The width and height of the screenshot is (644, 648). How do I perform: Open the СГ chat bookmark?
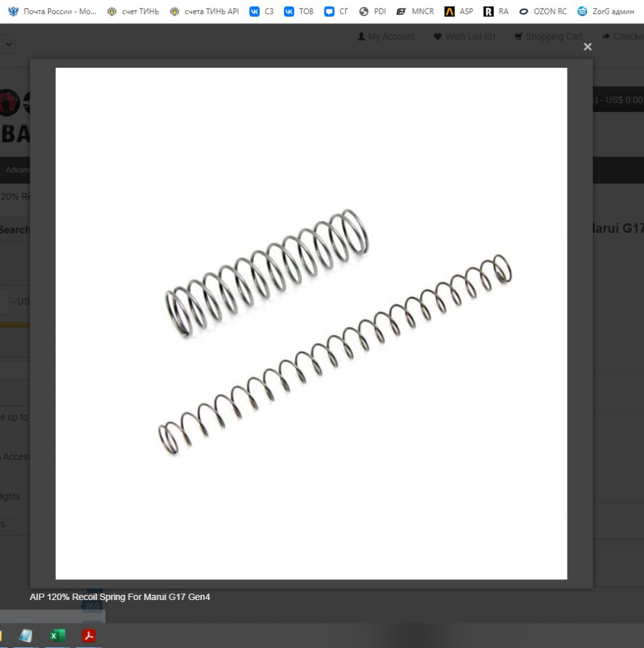coord(336,12)
